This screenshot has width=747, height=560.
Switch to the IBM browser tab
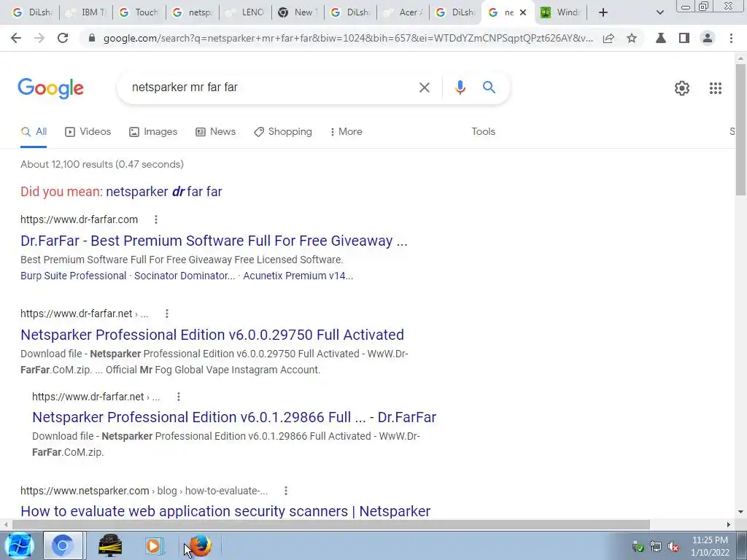(86, 12)
